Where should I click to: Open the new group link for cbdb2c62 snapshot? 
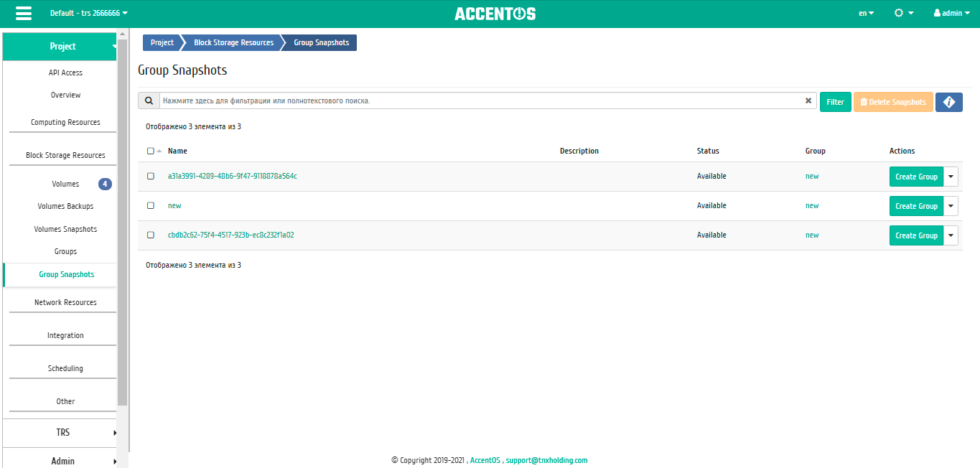click(811, 235)
